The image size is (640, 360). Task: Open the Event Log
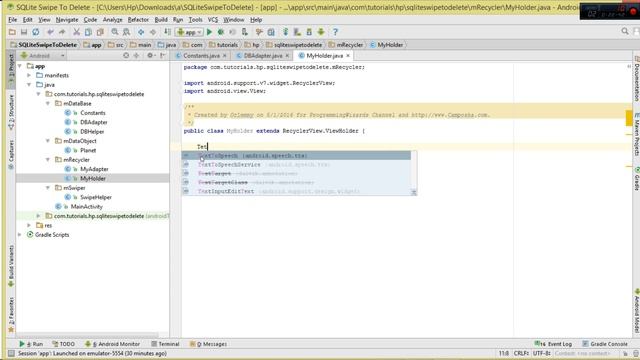pyautogui.click(x=553, y=344)
